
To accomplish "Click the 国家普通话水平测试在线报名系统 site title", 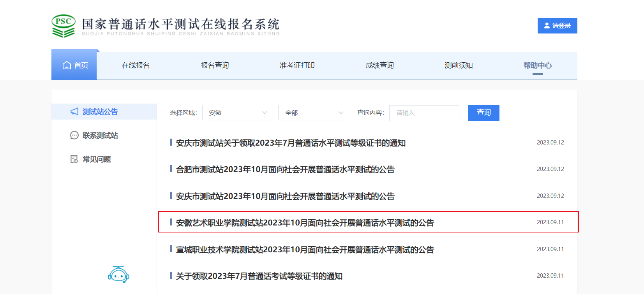I will point(181,24).
